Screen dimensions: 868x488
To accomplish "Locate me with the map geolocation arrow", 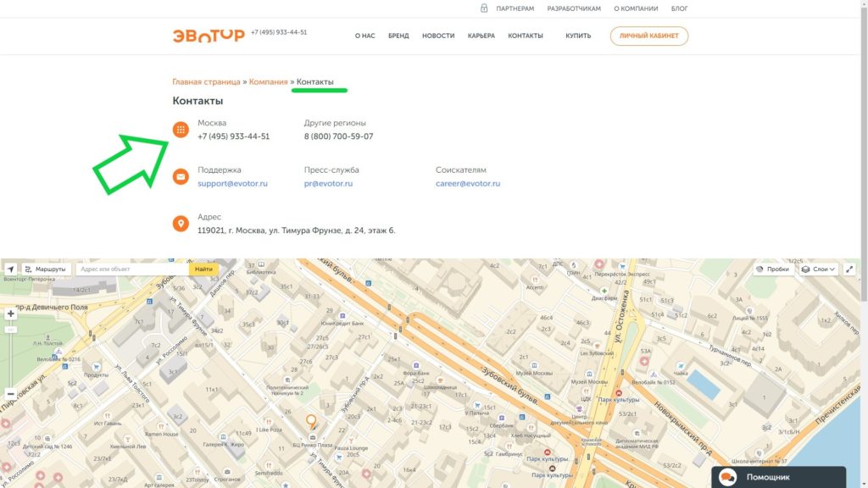I will [x=10, y=269].
